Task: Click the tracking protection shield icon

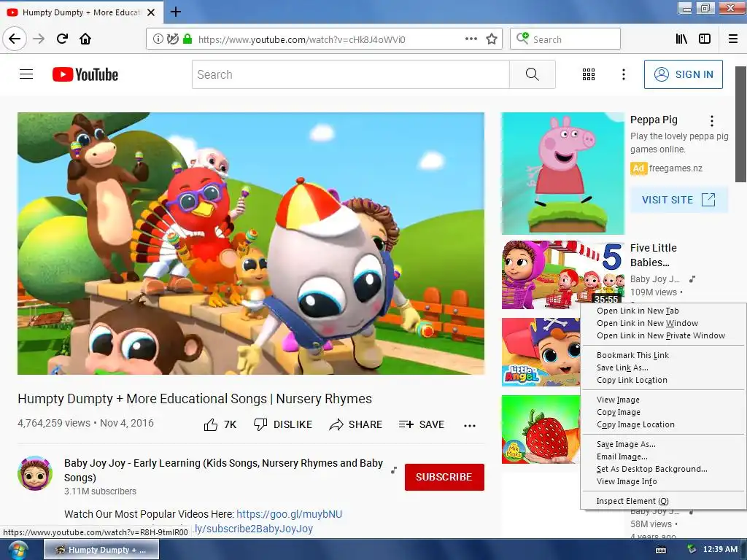Action: pos(172,39)
